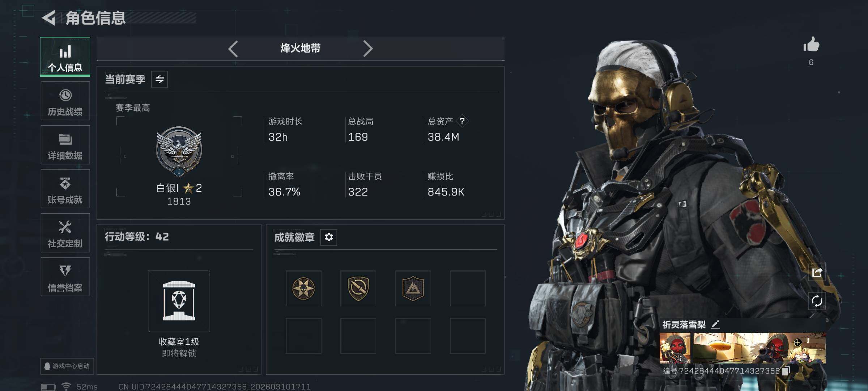The height and width of the screenshot is (391, 868).
Task: Open 信誉档案 sidebar tab
Action: click(65, 277)
